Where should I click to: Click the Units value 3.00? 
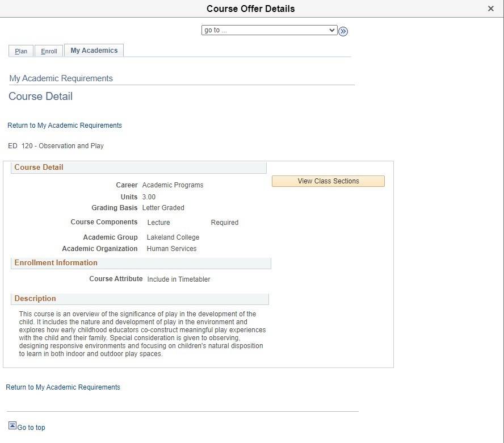coord(149,197)
